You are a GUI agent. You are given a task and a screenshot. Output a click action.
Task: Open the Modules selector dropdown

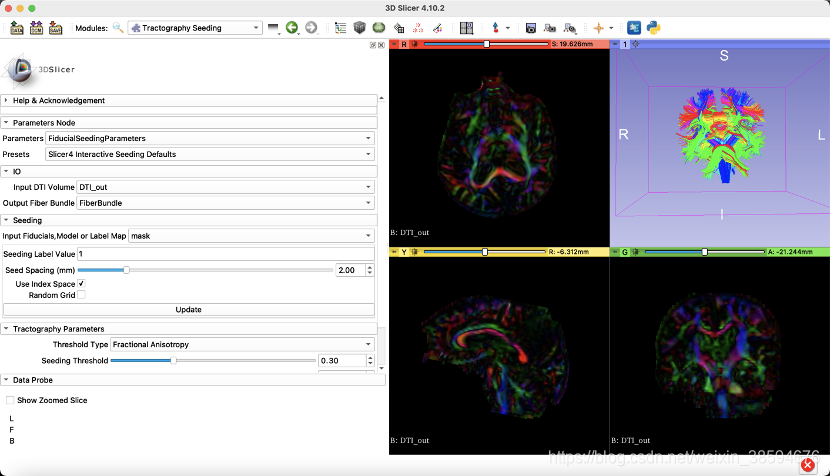(195, 28)
